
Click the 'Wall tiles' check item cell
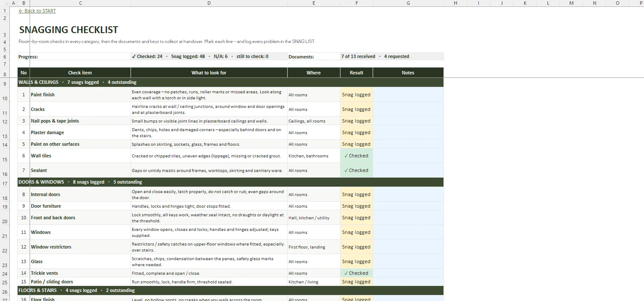(x=80, y=156)
